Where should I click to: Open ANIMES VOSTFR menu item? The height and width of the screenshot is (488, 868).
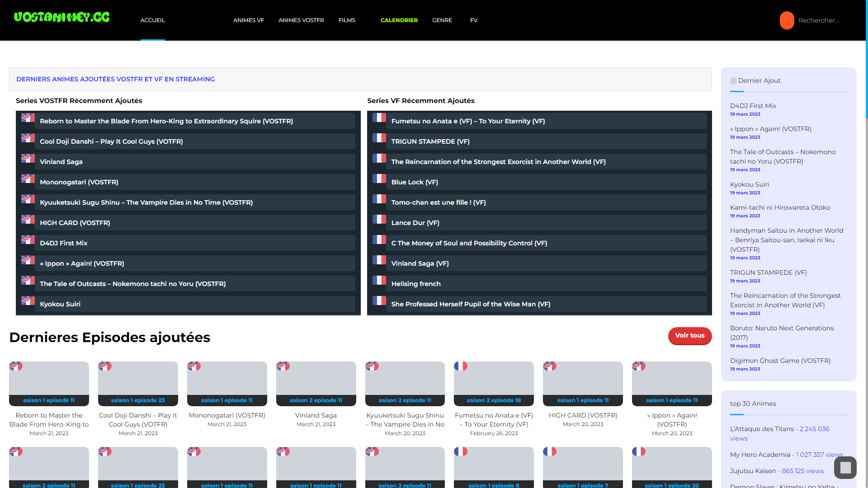click(301, 20)
